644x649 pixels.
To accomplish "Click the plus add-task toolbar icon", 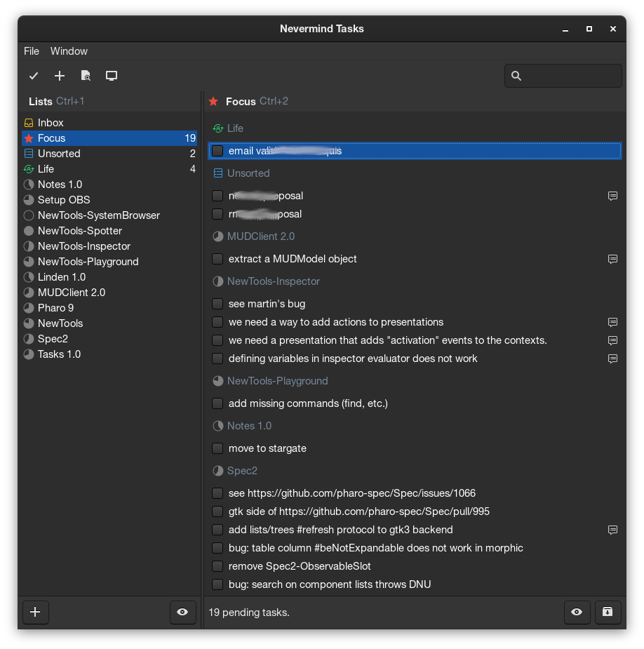I will click(60, 76).
